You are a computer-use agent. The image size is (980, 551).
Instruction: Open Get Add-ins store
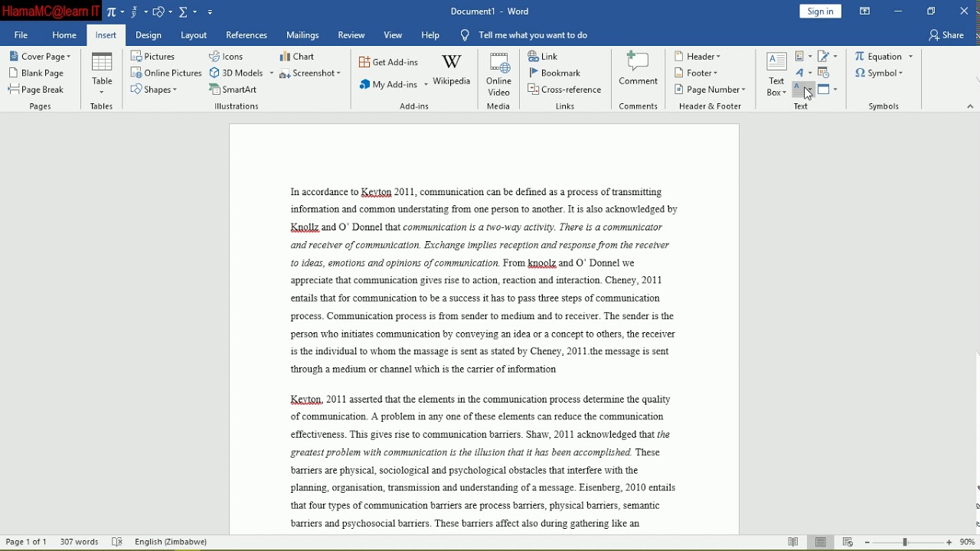[389, 62]
